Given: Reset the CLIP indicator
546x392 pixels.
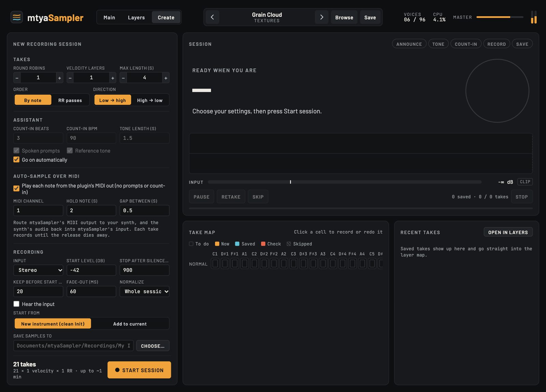Looking at the screenshot, I should click(x=525, y=182).
